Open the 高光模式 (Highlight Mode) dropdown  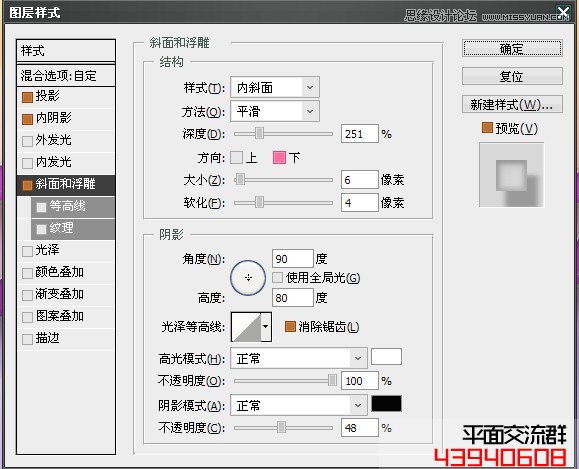point(298,358)
